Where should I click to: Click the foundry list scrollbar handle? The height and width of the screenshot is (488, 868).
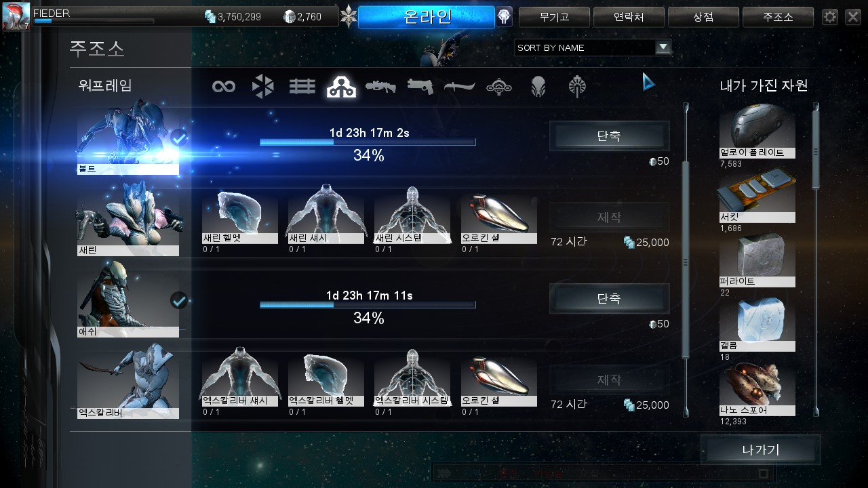(x=686, y=260)
